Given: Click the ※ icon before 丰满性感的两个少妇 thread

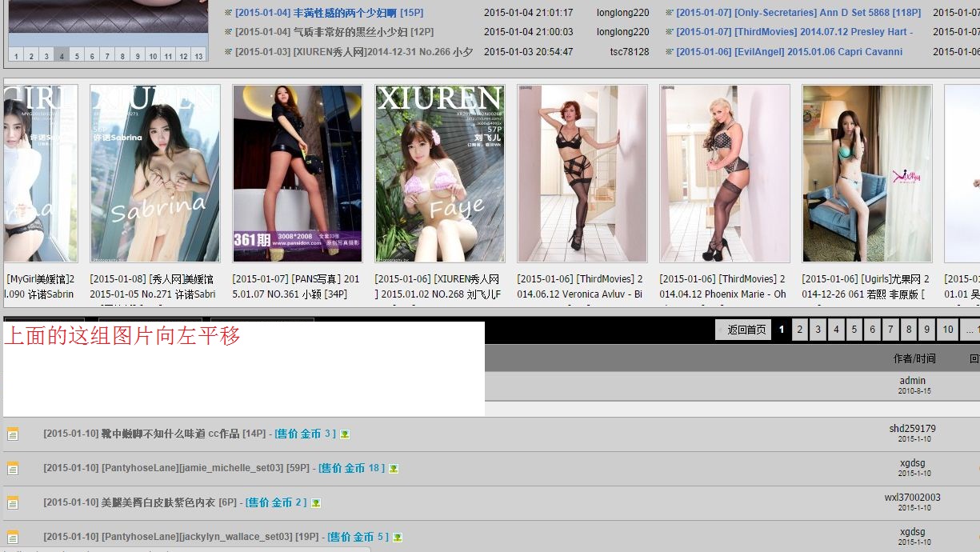Looking at the screenshot, I should click(x=230, y=12).
